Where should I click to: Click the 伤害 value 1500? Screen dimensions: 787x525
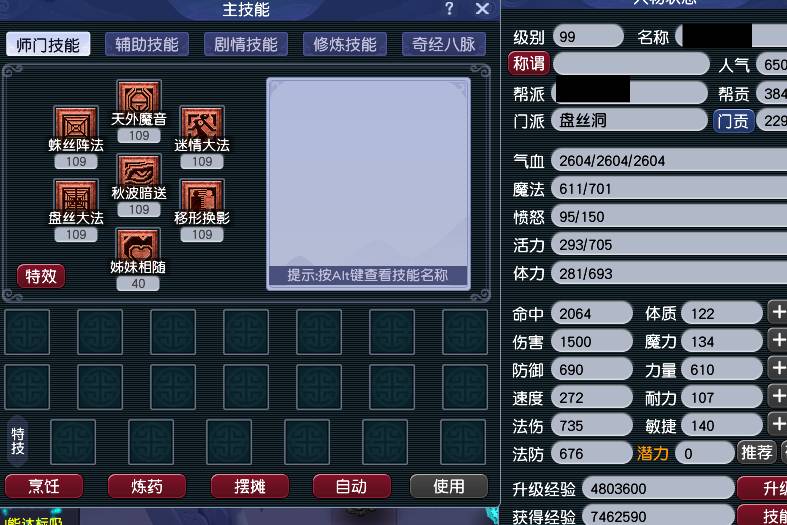pos(592,342)
